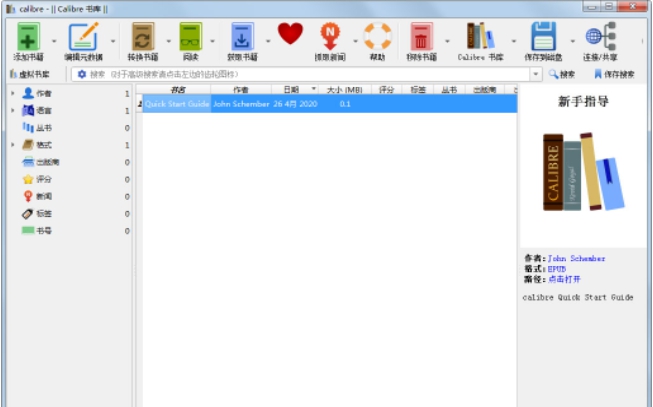Sort by 日期 date column header
653x407 pixels.
coord(295,90)
